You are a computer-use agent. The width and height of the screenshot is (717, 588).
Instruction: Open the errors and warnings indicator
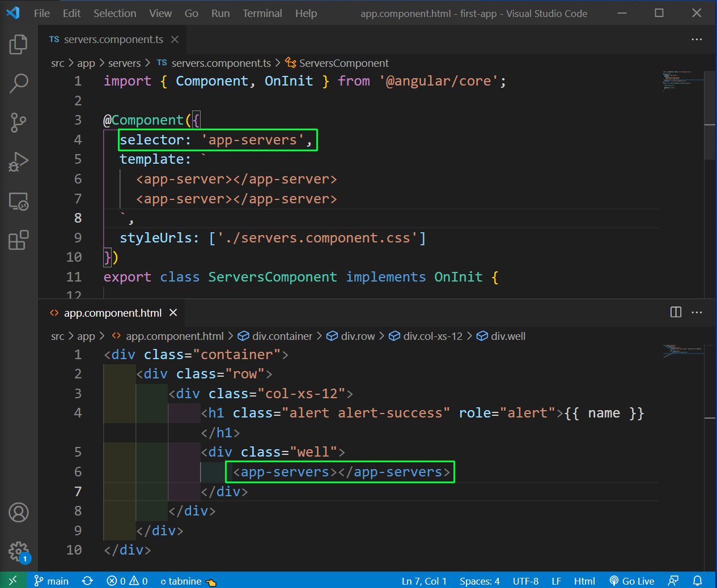click(127, 581)
